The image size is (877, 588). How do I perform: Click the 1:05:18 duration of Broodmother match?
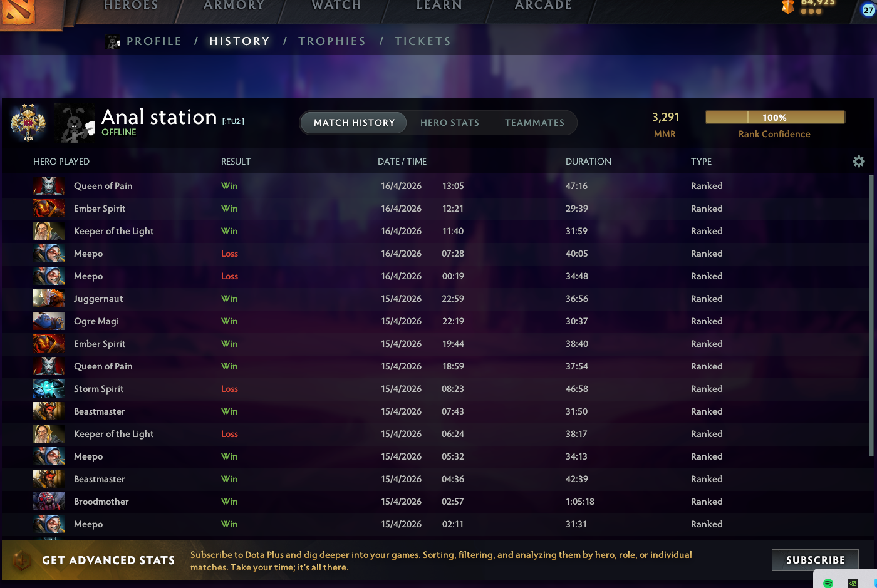(580, 502)
